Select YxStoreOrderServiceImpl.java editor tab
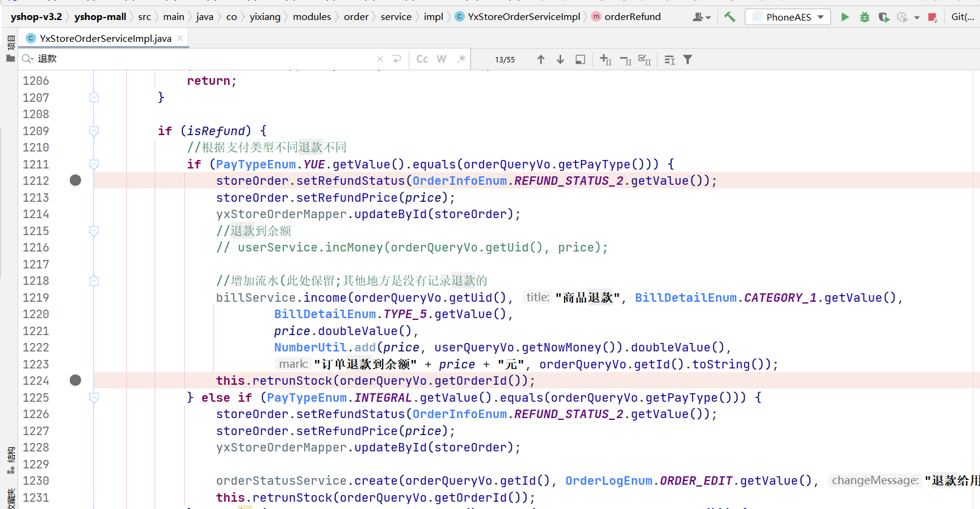 [105, 38]
